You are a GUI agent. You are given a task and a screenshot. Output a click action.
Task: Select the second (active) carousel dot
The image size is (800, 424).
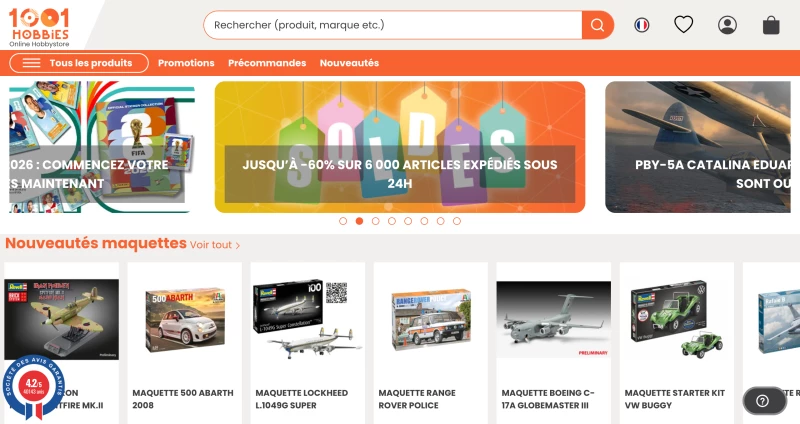tap(359, 221)
